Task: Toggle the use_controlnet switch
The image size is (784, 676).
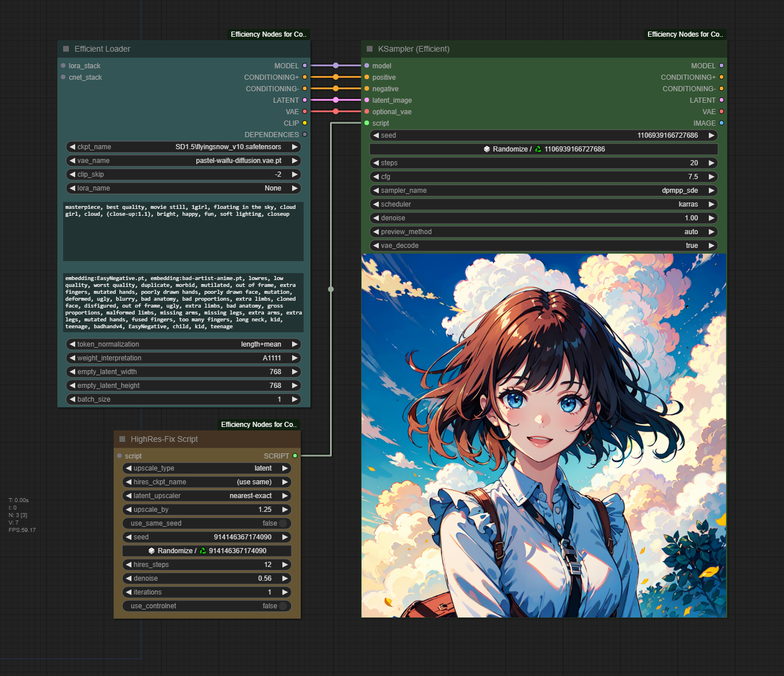Action: tap(282, 606)
